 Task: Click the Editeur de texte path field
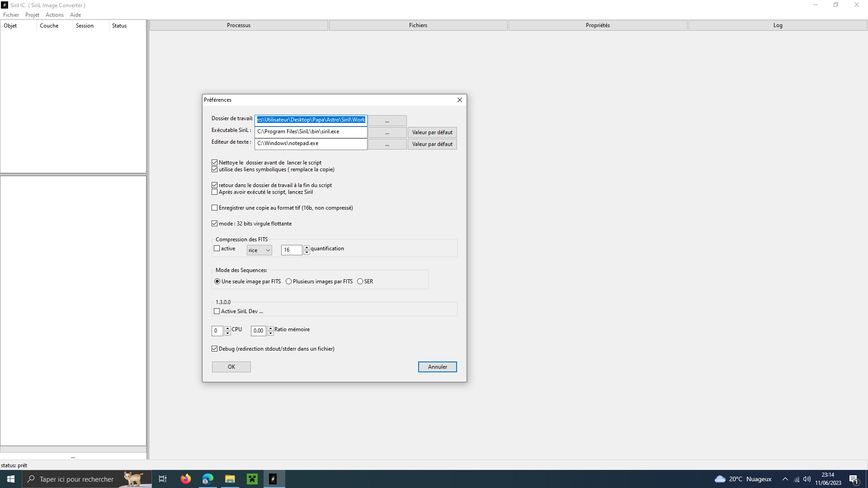point(311,144)
